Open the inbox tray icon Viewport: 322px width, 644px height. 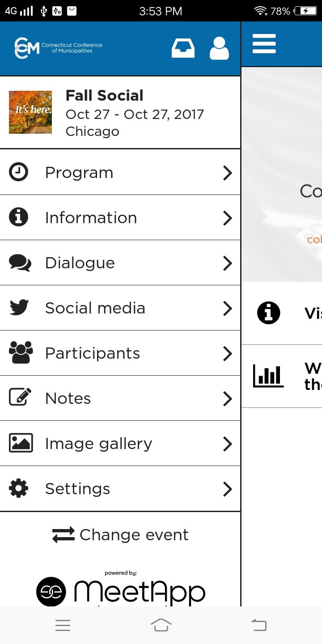point(183,48)
